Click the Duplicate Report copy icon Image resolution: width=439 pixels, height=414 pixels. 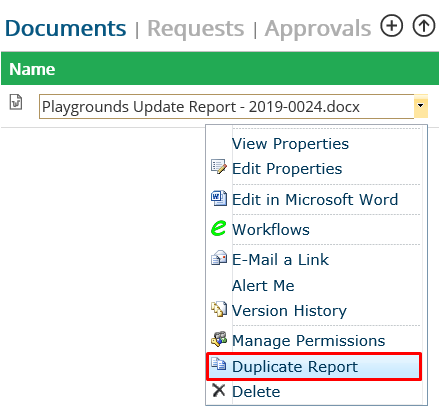click(x=219, y=364)
